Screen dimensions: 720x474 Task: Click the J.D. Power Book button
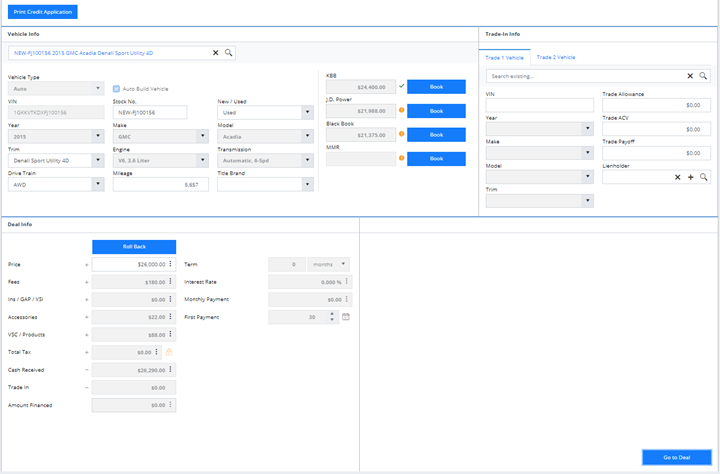436,111
